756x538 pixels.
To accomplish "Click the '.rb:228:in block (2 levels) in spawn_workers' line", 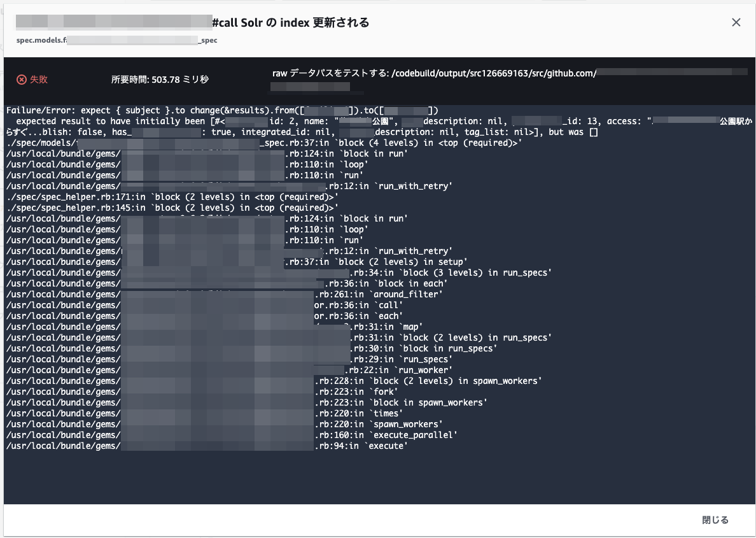I will coord(274,381).
